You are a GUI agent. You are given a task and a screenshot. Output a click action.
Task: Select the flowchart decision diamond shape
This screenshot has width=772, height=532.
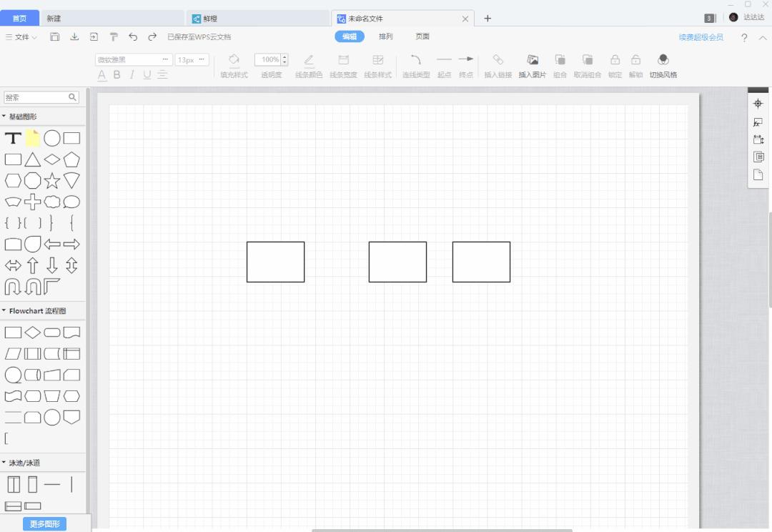point(33,332)
